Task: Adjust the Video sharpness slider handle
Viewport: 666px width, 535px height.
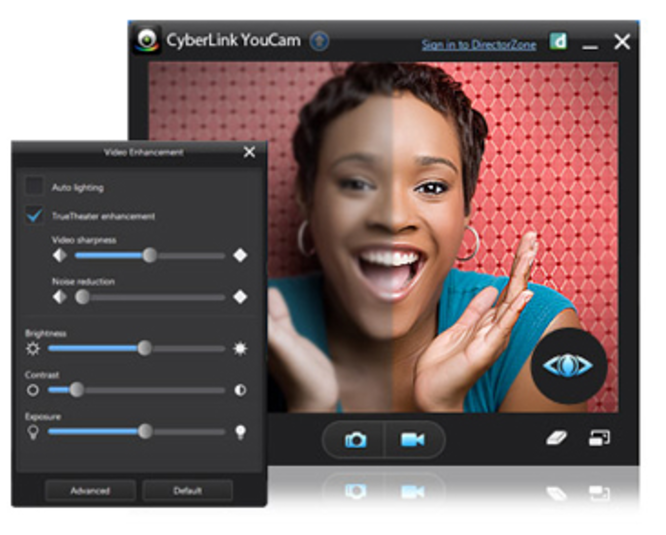Action: pyautogui.click(x=150, y=255)
